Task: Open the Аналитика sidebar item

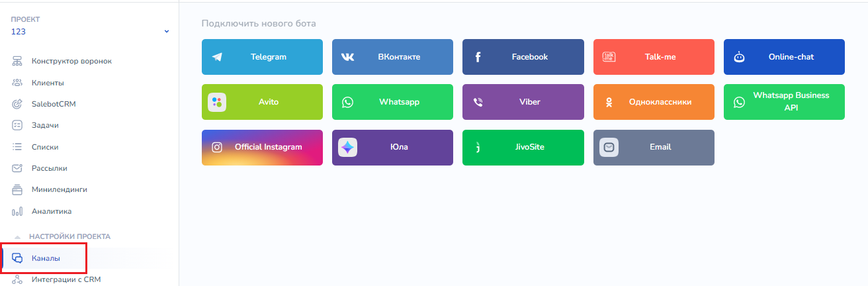Action: tap(51, 211)
